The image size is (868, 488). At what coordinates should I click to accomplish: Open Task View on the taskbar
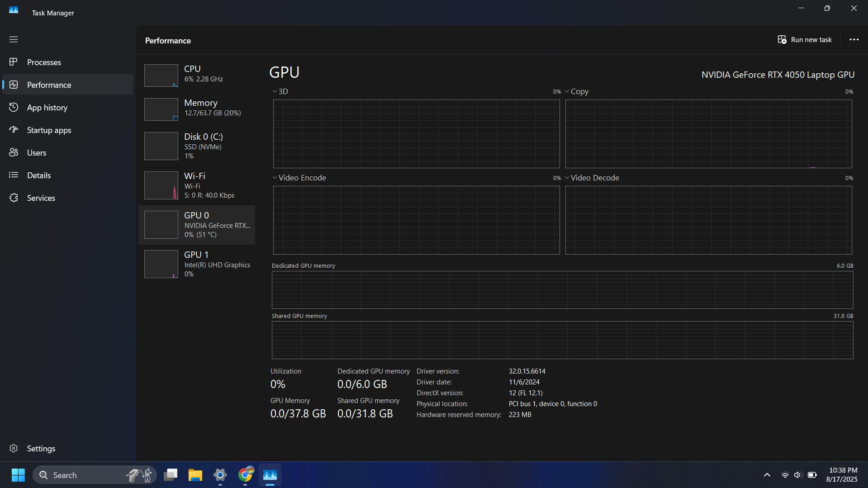(171, 475)
